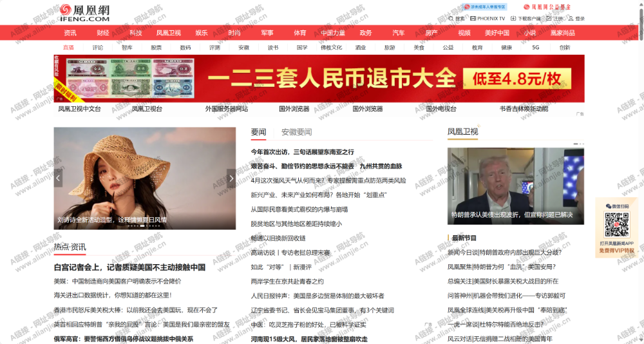Open 娱乐 channel in navigation
644x344 pixels.
pos(201,33)
